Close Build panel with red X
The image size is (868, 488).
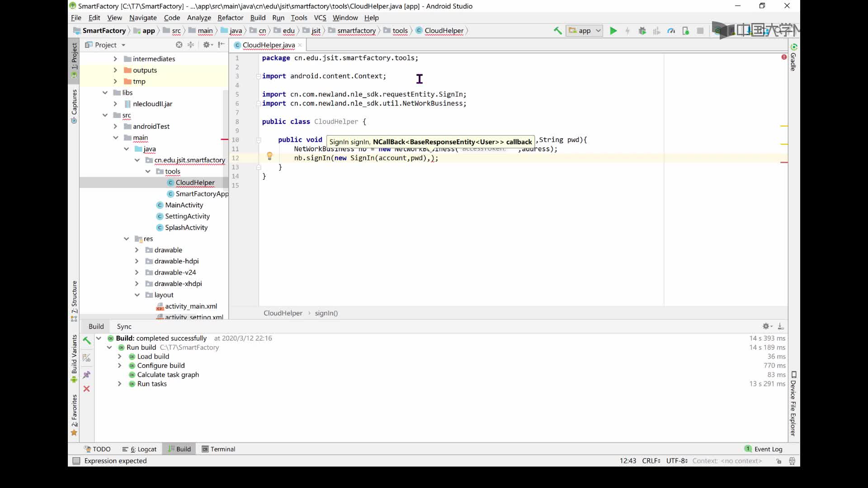click(86, 389)
